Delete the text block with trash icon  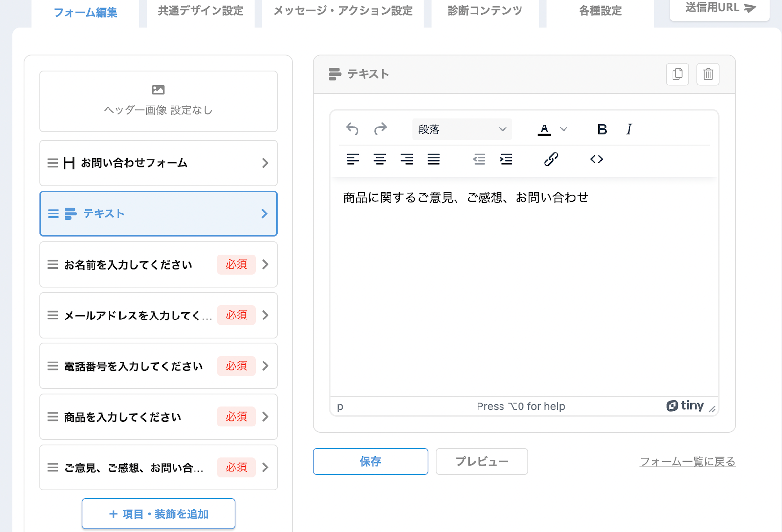pos(708,74)
